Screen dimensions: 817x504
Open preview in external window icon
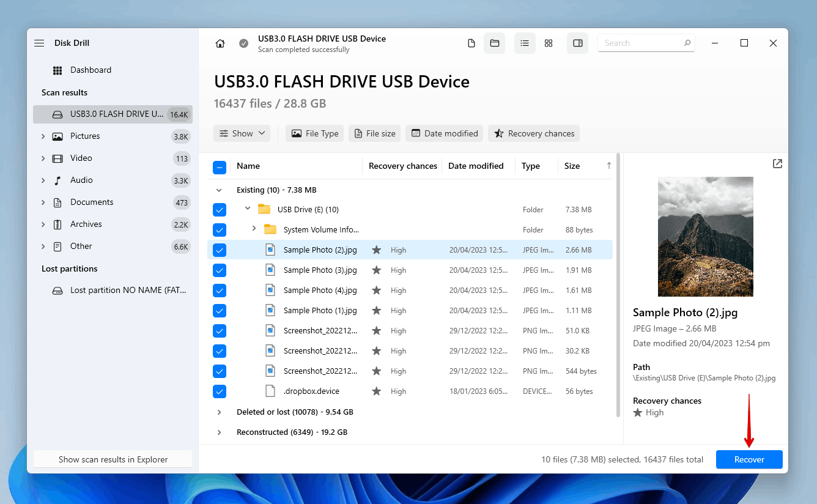pos(777,164)
